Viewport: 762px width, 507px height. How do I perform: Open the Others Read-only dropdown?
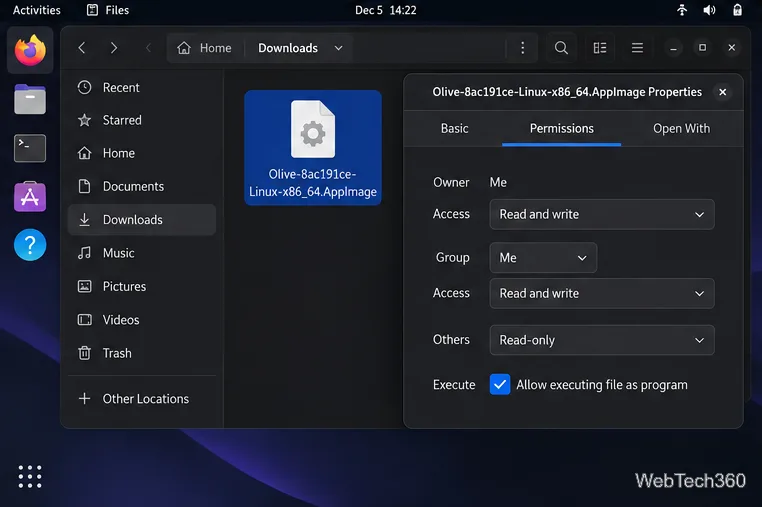coord(602,340)
